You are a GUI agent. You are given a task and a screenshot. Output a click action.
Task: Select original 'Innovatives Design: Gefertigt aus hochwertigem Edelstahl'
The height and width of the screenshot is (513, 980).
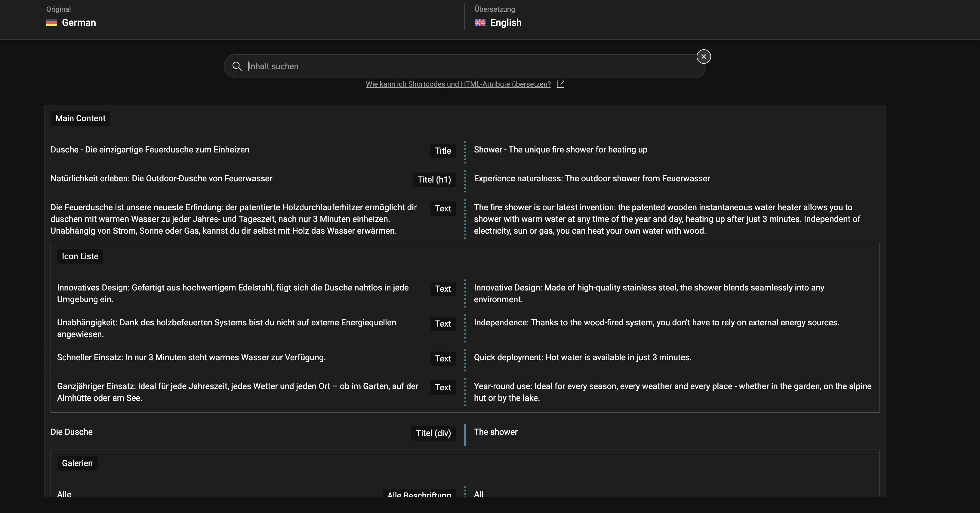coord(233,293)
